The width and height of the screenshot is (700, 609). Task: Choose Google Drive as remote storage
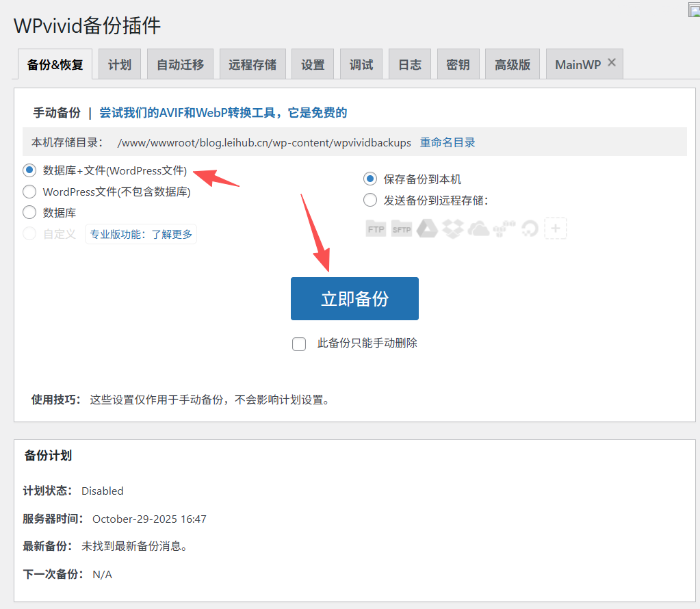pos(427,229)
